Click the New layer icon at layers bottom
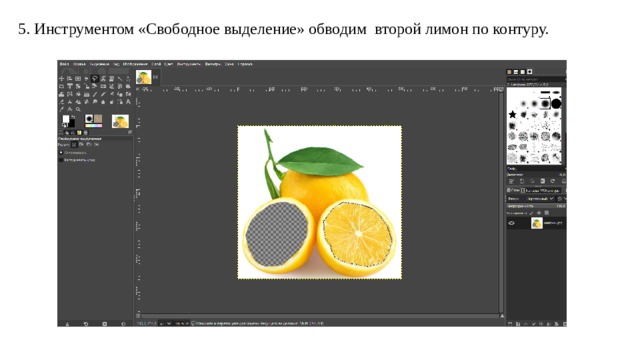 [x=509, y=324]
